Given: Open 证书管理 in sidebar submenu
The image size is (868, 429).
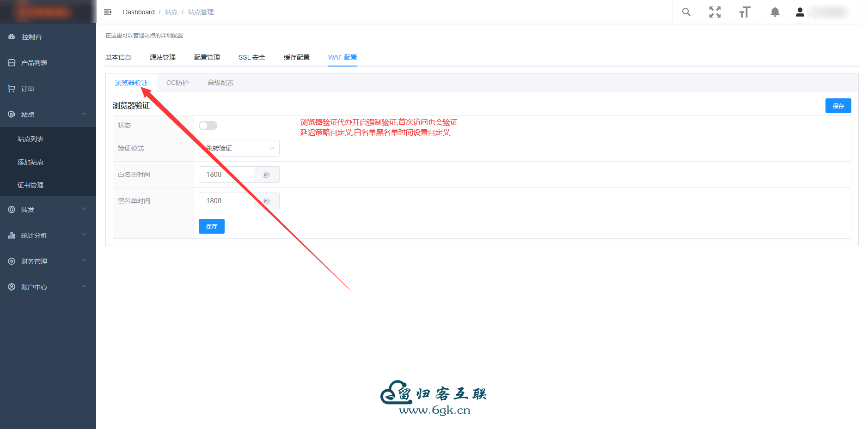Looking at the screenshot, I should [31, 185].
